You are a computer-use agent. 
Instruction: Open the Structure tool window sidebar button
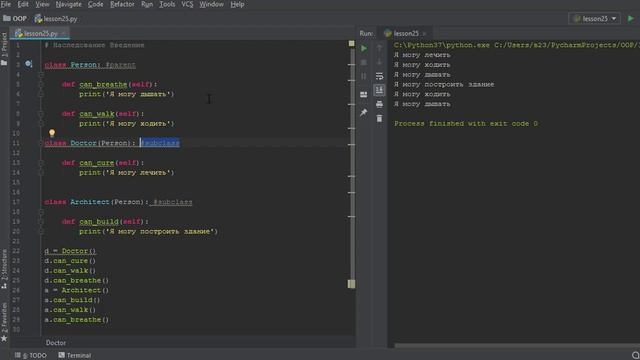click(x=4, y=269)
